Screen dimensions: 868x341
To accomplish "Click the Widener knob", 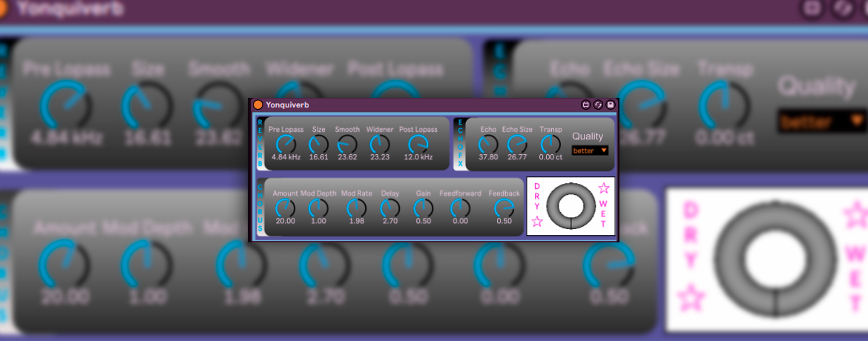I will pyautogui.click(x=379, y=143).
